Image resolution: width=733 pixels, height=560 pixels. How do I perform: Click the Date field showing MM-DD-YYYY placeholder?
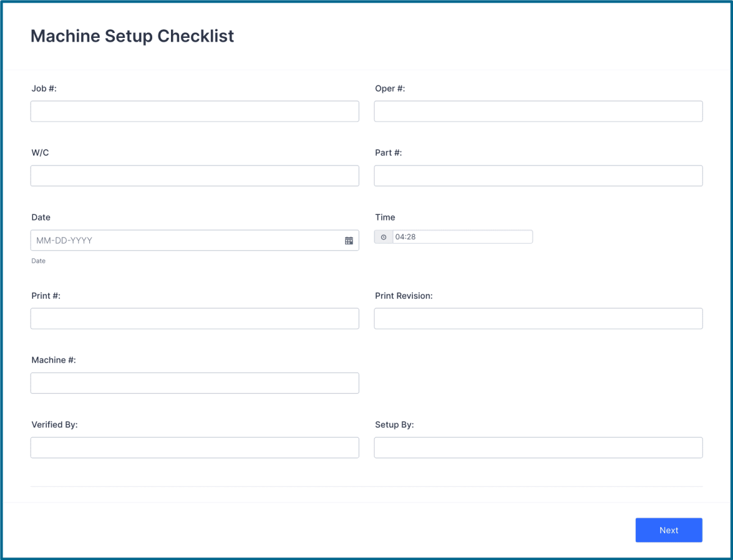click(183, 240)
